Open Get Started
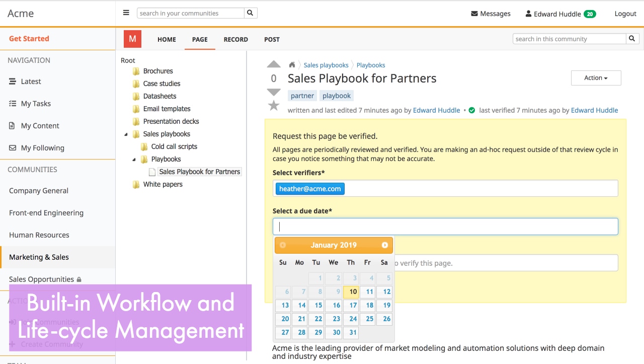Image resolution: width=644 pixels, height=364 pixels. click(x=29, y=38)
